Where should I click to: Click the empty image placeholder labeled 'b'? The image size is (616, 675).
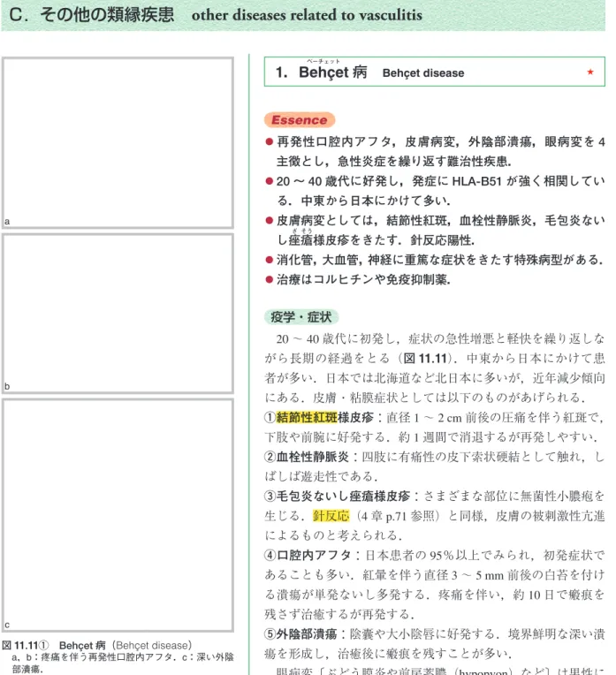118,314
